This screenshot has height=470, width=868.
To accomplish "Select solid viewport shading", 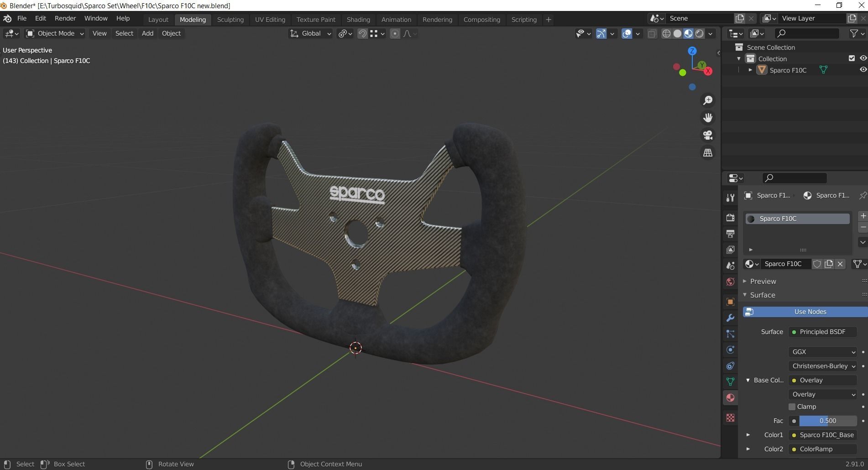I will coord(677,33).
